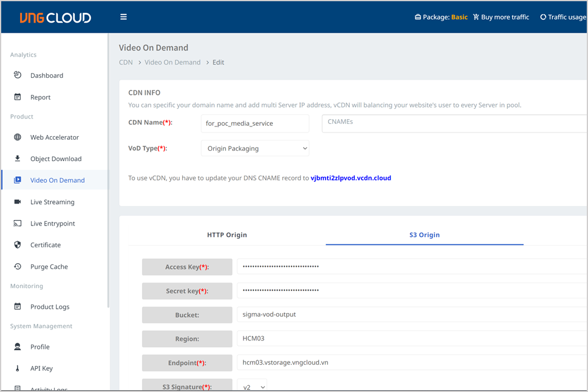This screenshot has width=588, height=392.
Task: Switch to the HTTP Origin tab
Action: (227, 235)
